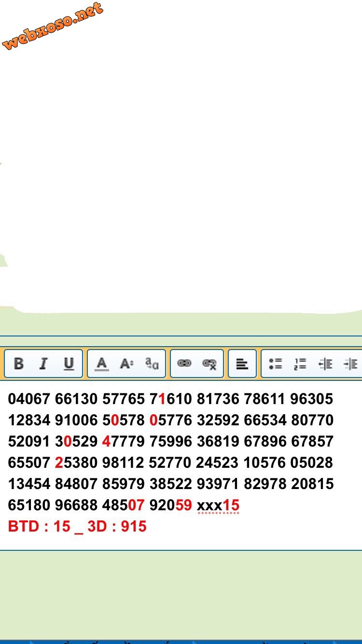
Task: Click in the editor at the number 04067
Action: (x=29, y=399)
